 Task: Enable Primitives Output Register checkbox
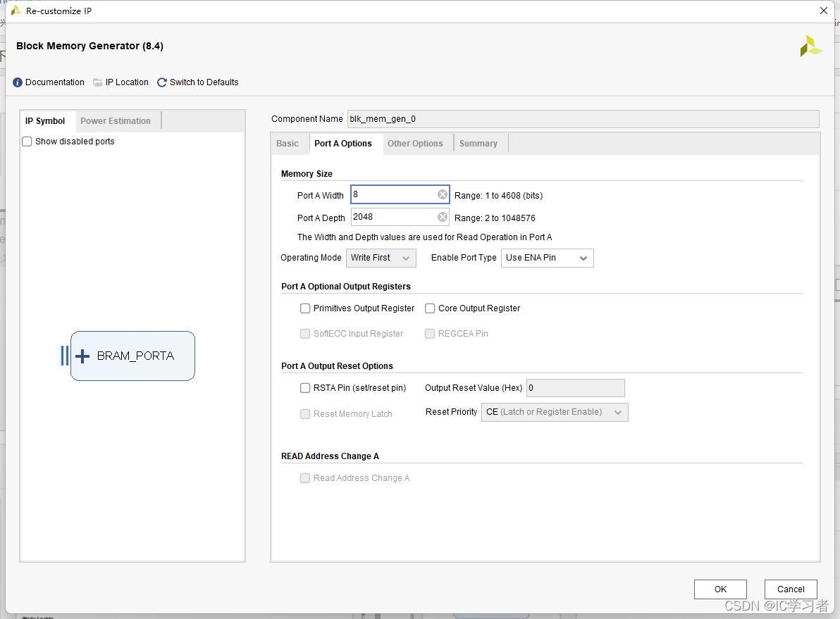305,308
